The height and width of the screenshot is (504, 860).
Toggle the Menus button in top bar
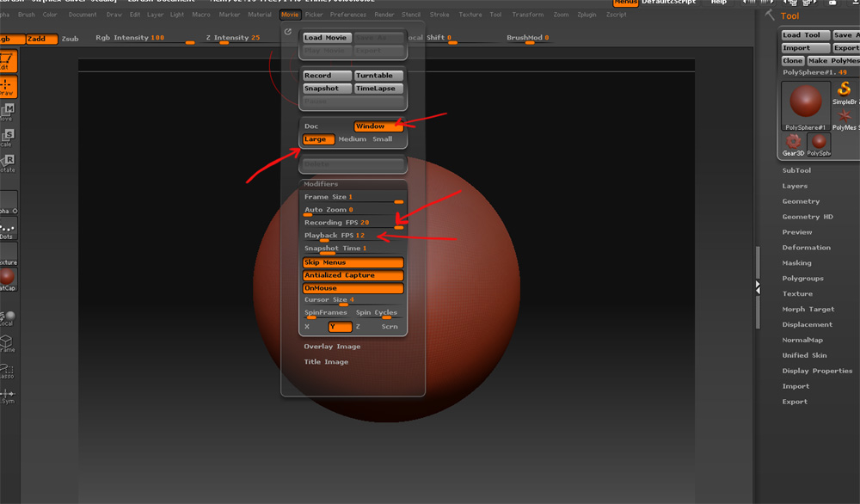tap(625, 3)
